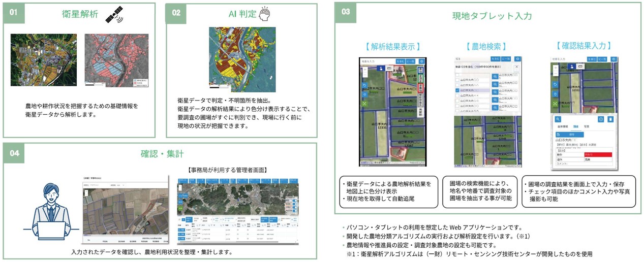Click the green fullscreen icon on 確認結果入力 map

tap(556, 103)
